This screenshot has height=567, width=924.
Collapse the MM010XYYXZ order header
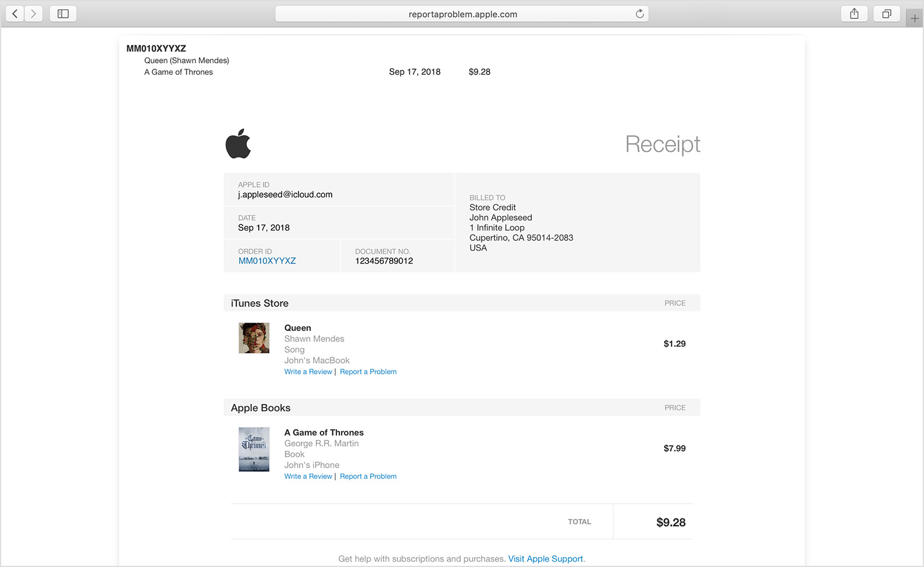pos(156,49)
